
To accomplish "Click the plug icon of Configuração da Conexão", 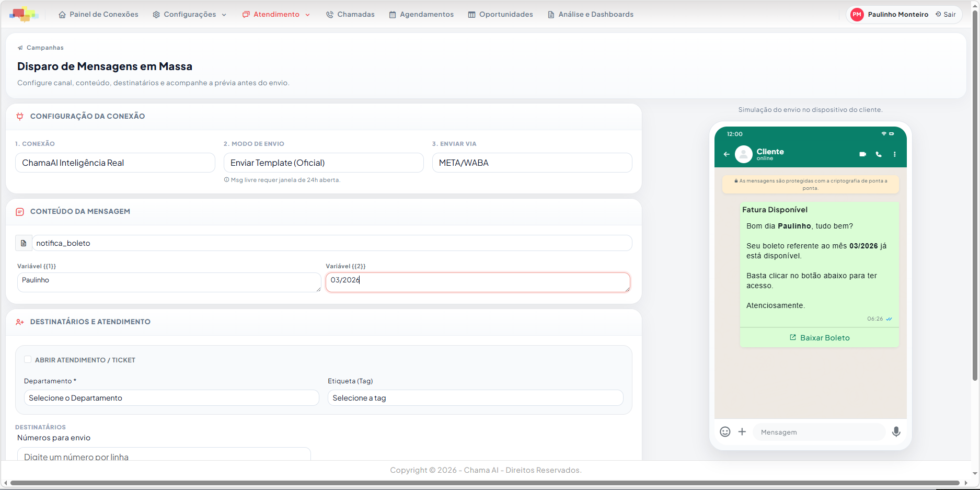I will coord(20,117).
